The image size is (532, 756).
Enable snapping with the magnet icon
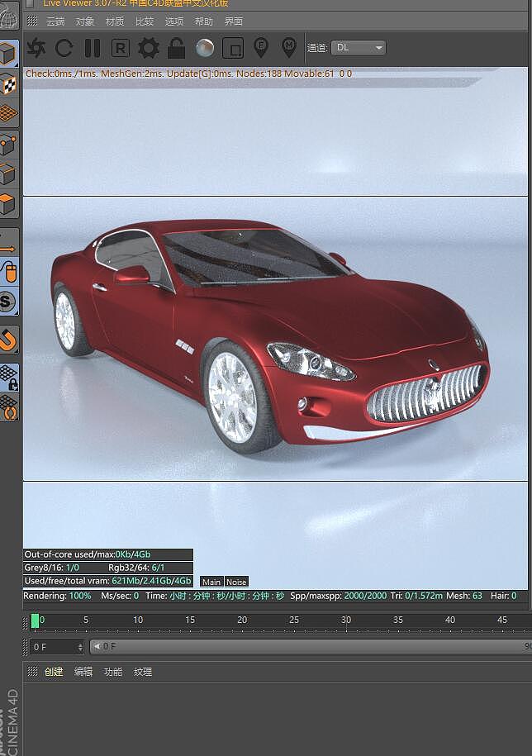click(8, 340)
